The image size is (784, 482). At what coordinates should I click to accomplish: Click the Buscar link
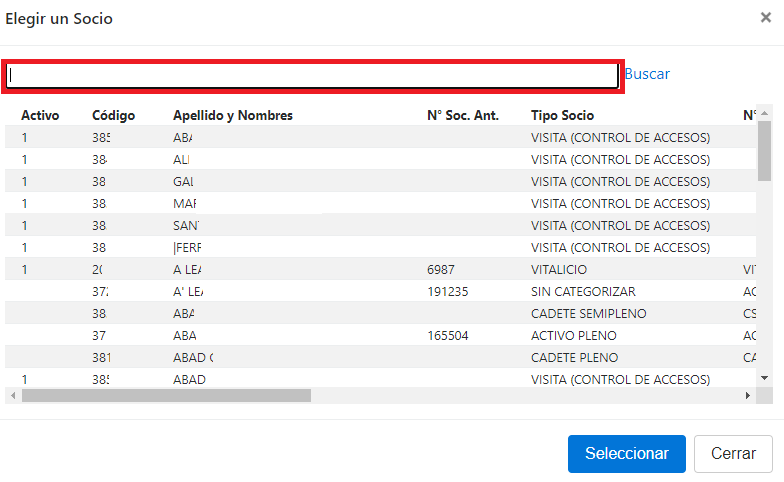(x=647, y=74)
